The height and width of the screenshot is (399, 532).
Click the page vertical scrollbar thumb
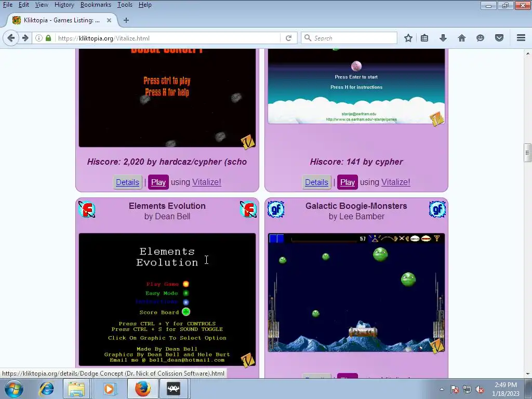coord(527,153)
